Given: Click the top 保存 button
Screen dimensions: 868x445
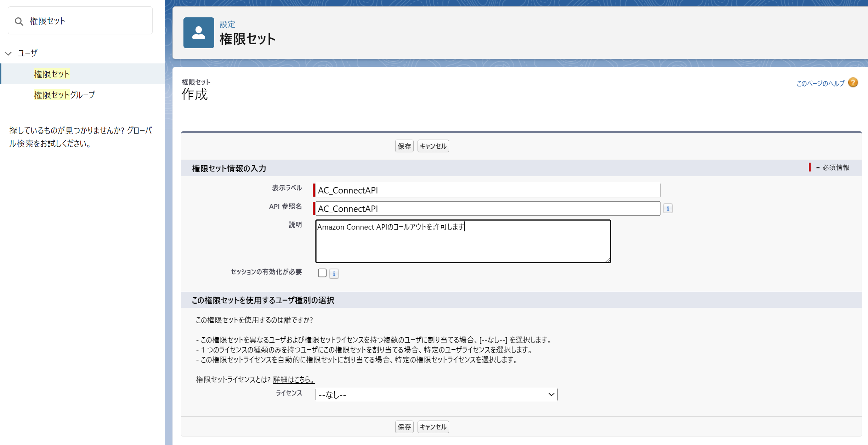Looking at the screenshot, I should pyautogui.click(x=404, y=146).
